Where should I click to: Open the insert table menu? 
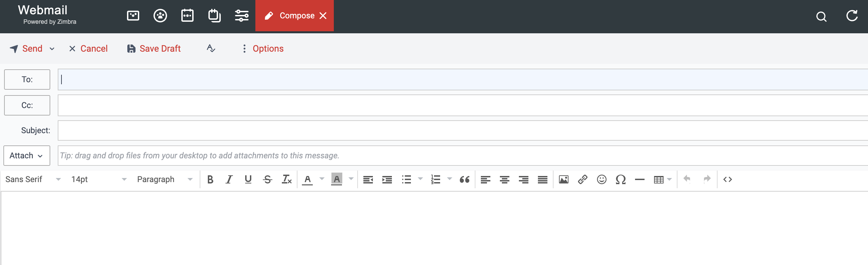[663, 179]
